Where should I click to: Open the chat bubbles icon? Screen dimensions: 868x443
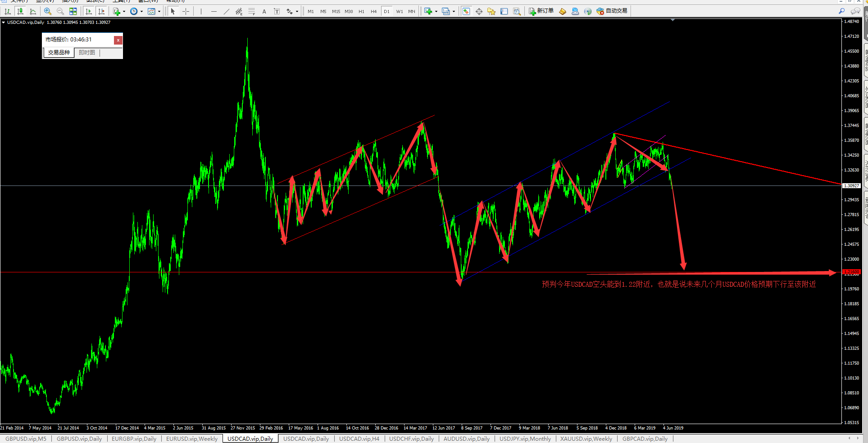(855, 11)
